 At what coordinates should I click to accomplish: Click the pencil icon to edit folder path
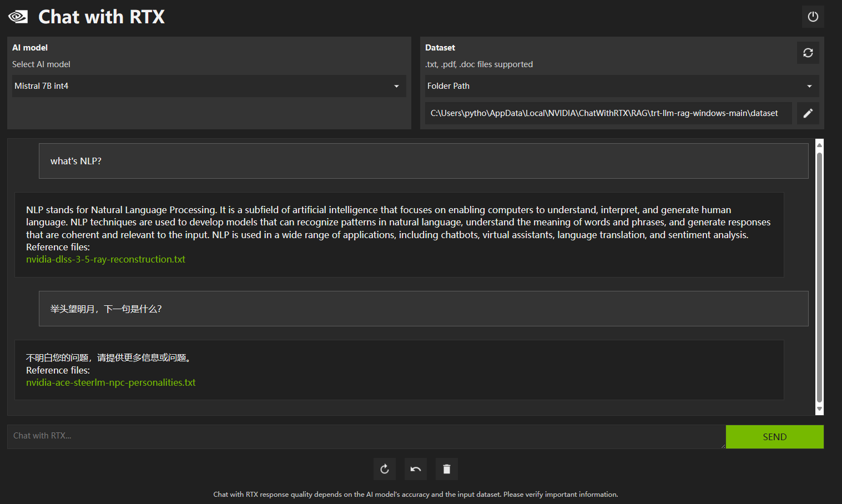click(808, 113)
